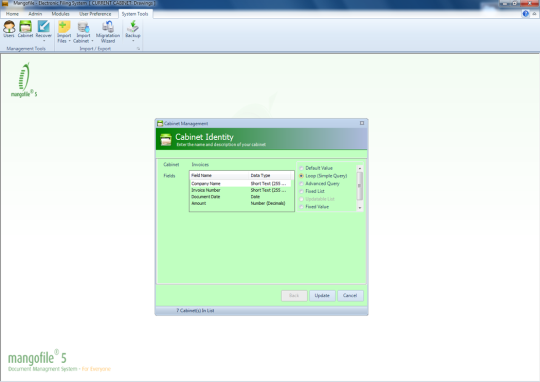Click the Number (Decimals) data type cell
The width and height of the screenshot is (540, 382).
[268, 203]
